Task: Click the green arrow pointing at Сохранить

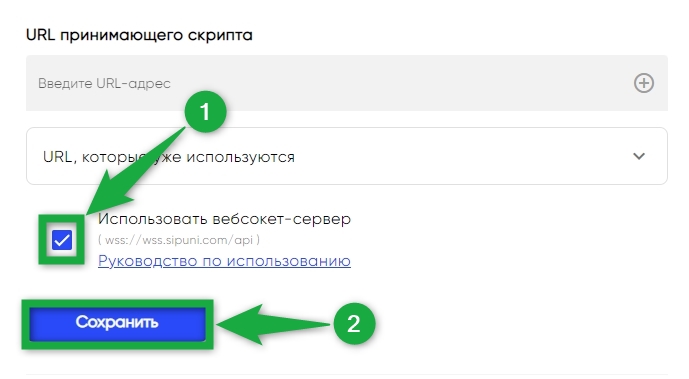Action: click(x=272, y=325)
